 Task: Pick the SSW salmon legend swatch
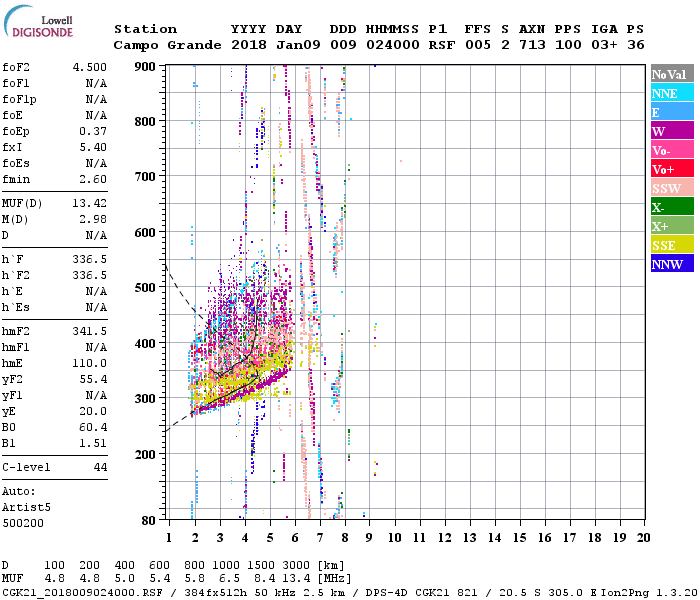(672, 188)
